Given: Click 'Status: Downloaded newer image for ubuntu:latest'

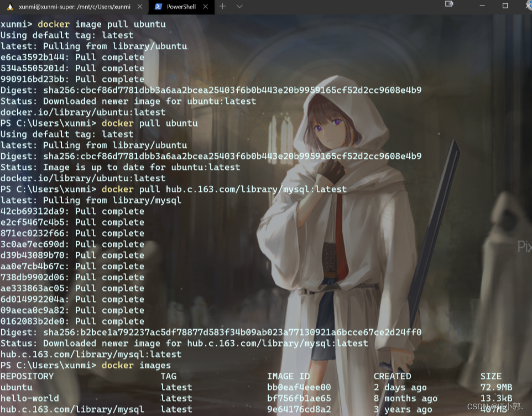Looking at the screenshot, I should (128, 101).
